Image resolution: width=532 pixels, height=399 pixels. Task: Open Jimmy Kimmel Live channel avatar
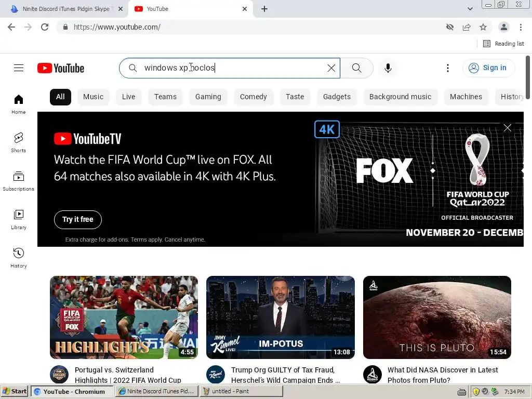coord(216,375)
